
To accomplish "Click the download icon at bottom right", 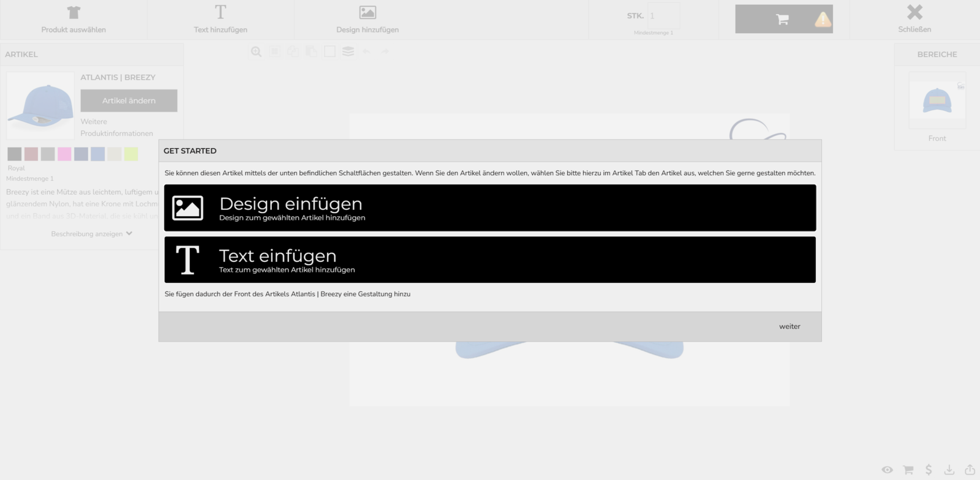I will coord(949,470).
